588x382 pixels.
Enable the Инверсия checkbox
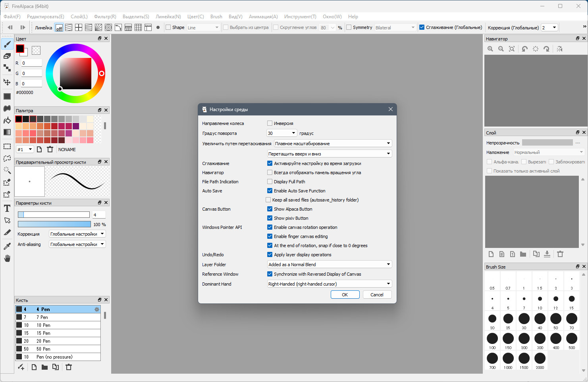tap(270, 123)
